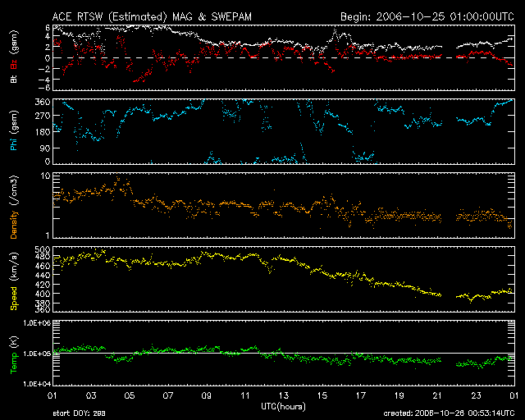Click the "180" tick on the Phi axis
This screenshot has height=420, width=525.
tap(43, 132)
